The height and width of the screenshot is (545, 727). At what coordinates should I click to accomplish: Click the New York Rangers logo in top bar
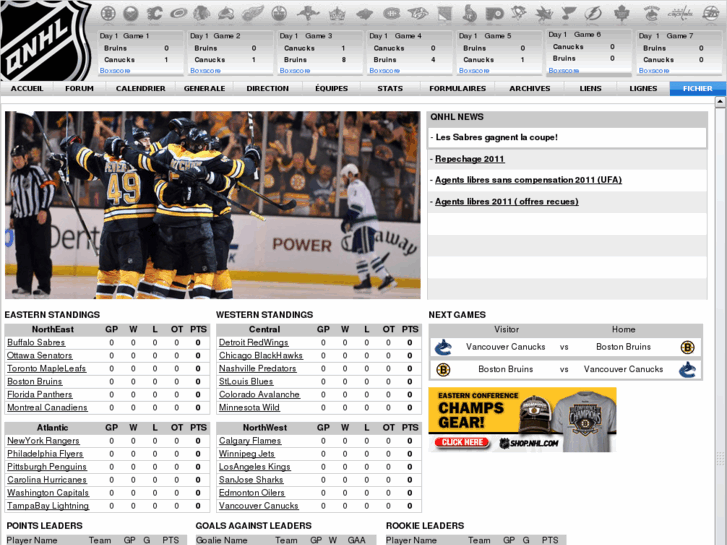(444, 13)
